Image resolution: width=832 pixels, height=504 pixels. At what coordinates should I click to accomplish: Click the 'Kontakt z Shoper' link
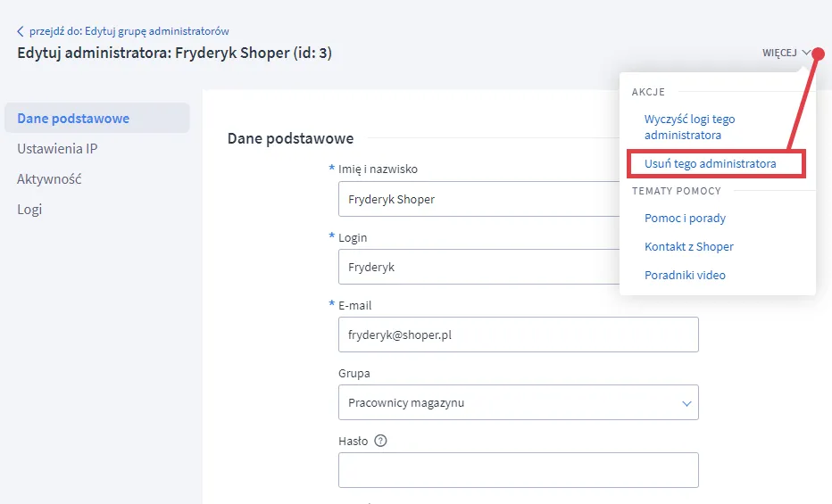(x=688, y=246)
